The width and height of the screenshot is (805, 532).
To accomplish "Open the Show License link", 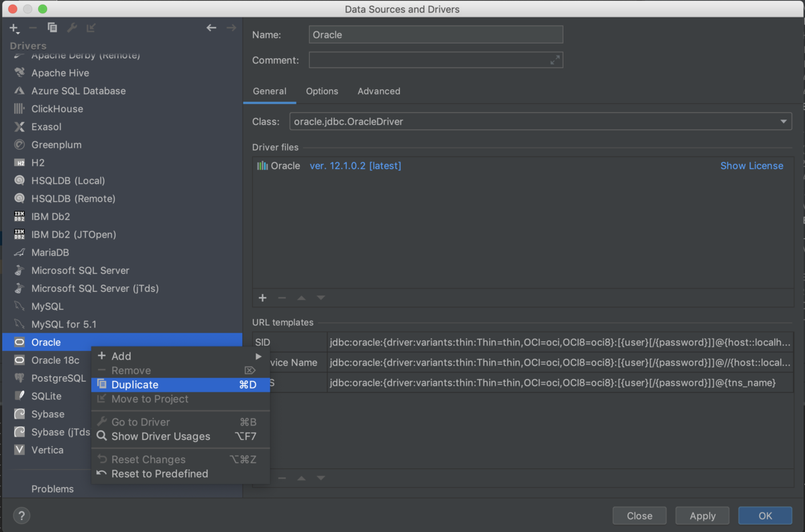I will [751, 166].
